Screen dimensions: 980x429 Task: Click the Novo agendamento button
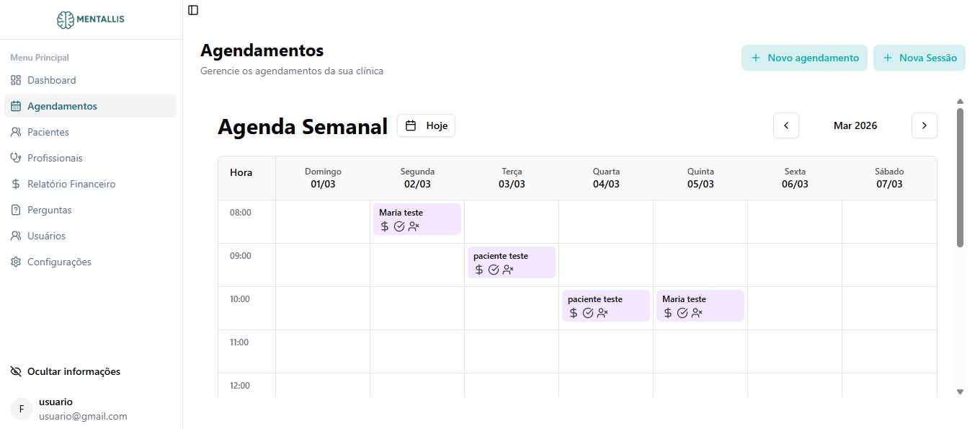point(804,58)
